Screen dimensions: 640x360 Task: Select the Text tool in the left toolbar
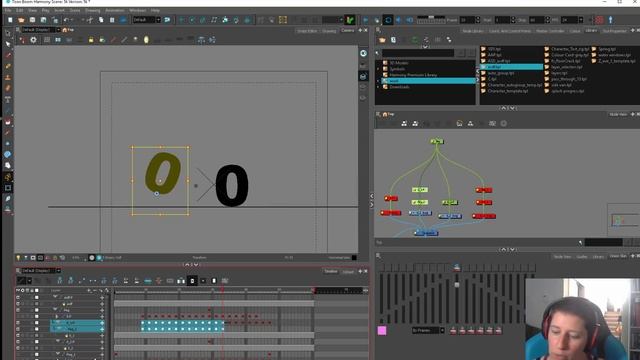pos(8,99)
